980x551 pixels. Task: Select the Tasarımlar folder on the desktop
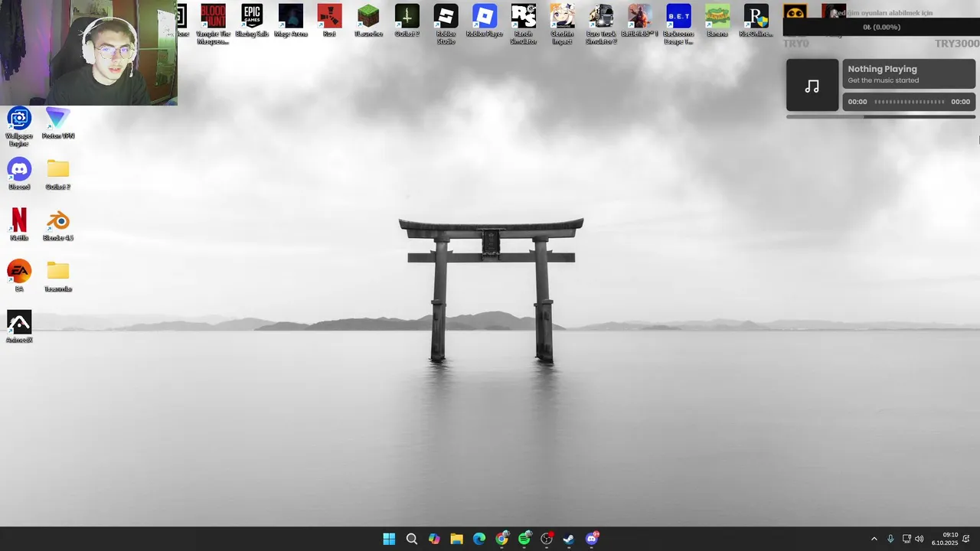tap(58, 276)
